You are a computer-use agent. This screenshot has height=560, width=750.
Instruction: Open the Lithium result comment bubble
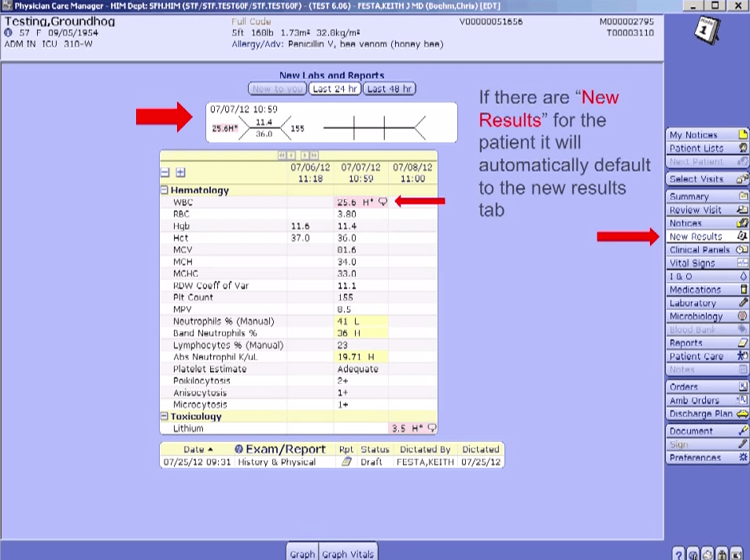[x=432, y=428]
